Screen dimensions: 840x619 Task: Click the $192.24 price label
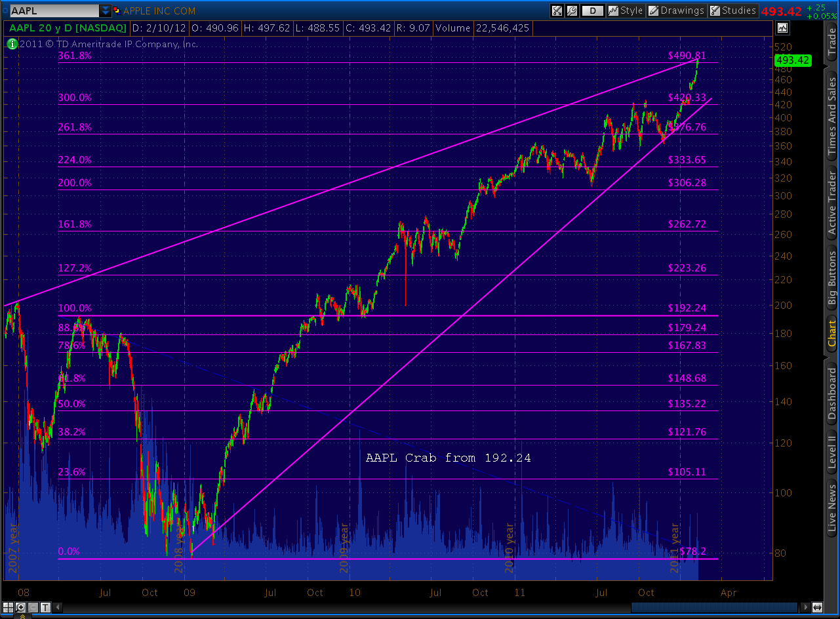687,308
